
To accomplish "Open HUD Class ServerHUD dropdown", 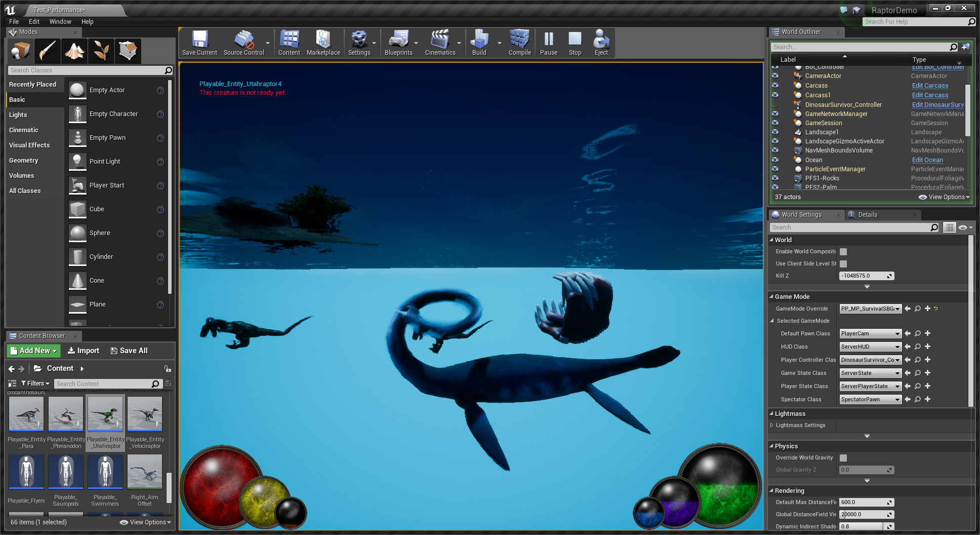I will click(871, 347).
